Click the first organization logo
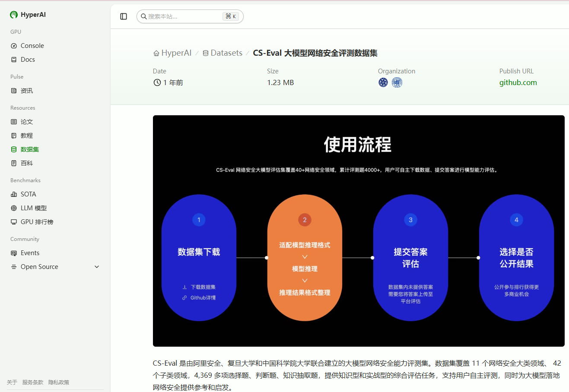This screenshot has height=392, width=569. 383,82
